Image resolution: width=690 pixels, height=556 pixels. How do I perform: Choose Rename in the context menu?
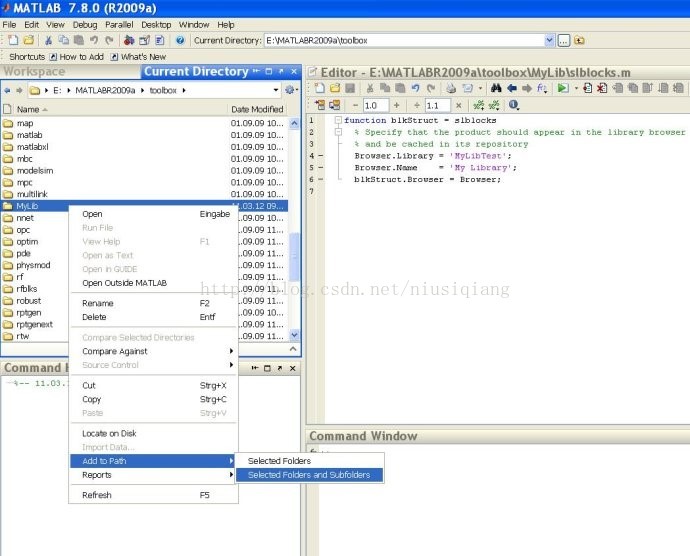154,303
